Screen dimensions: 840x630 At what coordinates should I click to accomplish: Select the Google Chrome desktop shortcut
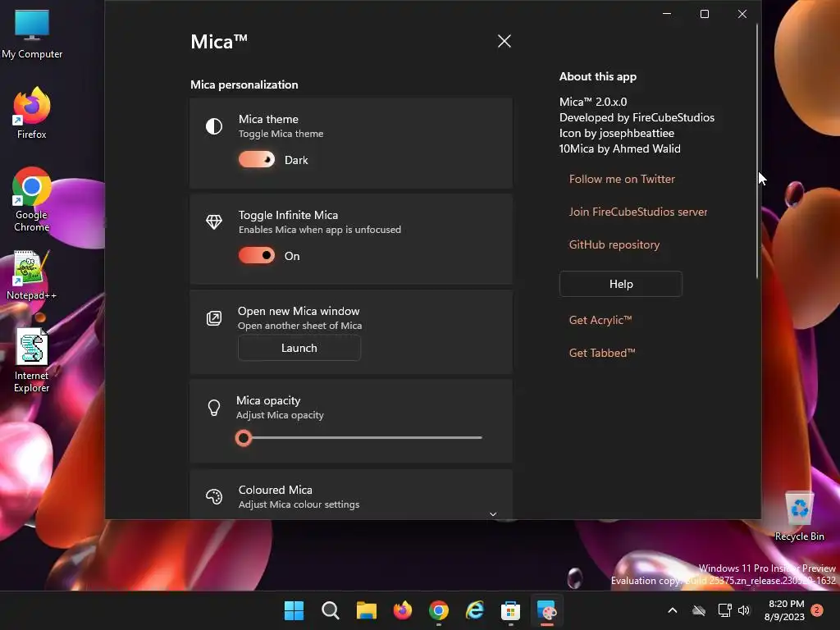point(32,199)
